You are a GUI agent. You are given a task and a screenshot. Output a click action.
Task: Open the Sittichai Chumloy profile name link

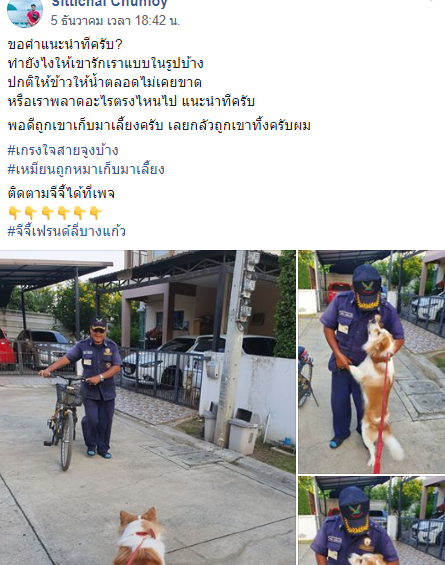pos(109,4)
